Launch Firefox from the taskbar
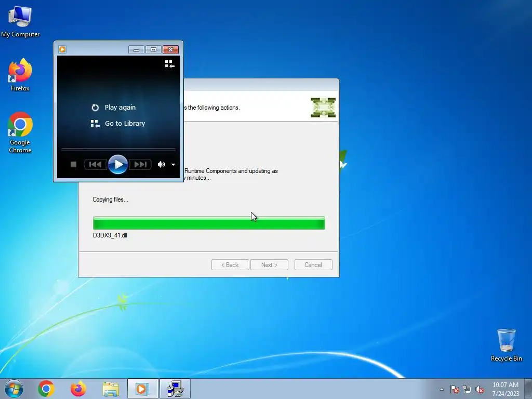The width and height of the screenshot is (532, 399). pyautogui.click(x=78, y=389)
